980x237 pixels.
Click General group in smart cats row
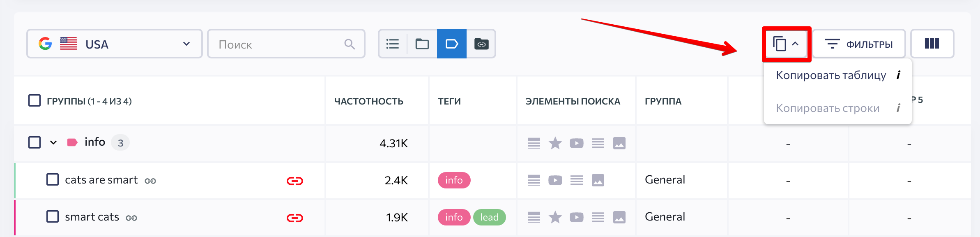tap(665, 217)
